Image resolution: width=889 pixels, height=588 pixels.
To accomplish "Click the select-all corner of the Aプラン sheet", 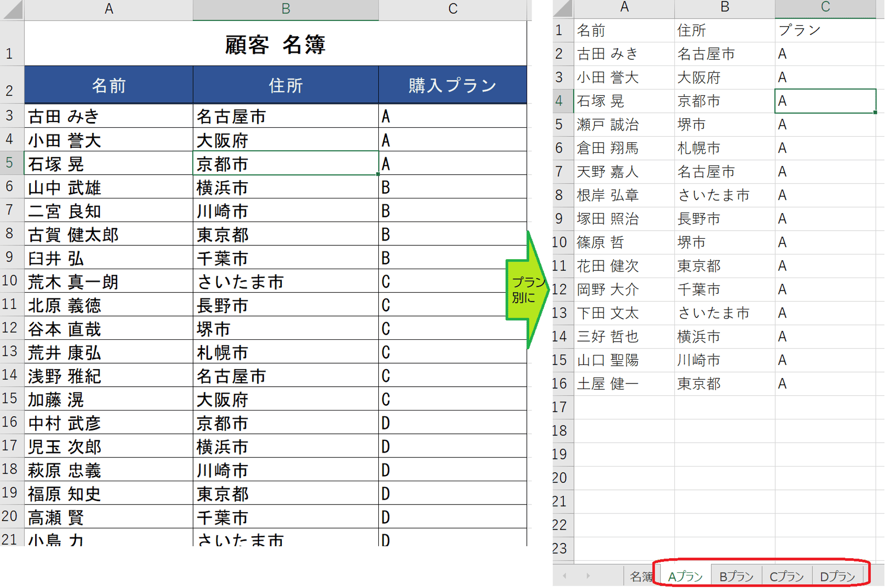I will click(563, 8).
